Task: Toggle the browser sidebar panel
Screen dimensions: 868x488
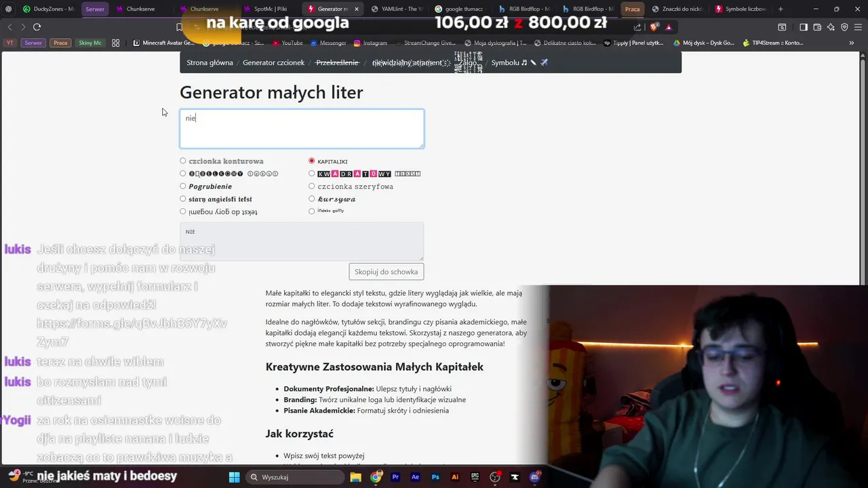Action: (804, 27)
